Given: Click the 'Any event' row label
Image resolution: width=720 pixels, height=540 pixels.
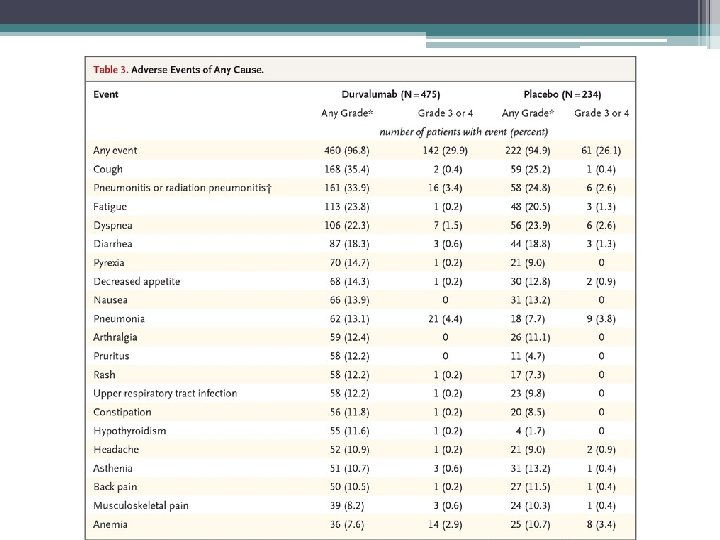Looking at the screenshot, I should pyautogui.click(x=115, y=150).
